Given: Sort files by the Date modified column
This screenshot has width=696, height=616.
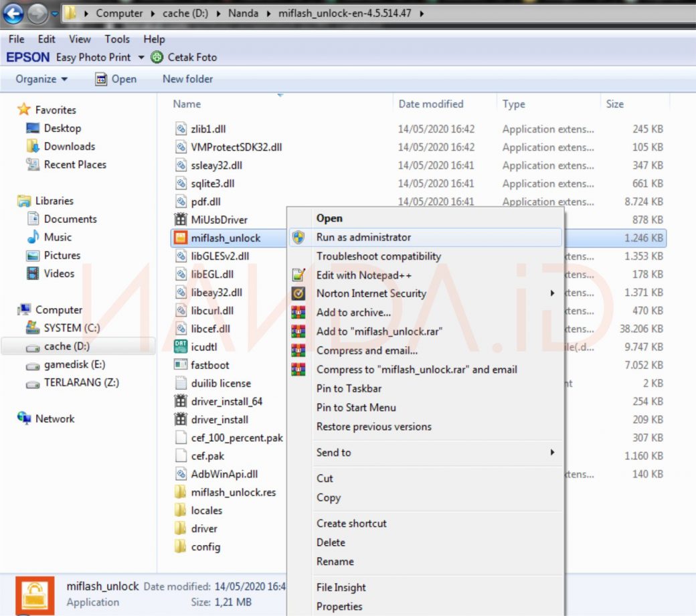Looking at the screenshot, I should [431, 104].
